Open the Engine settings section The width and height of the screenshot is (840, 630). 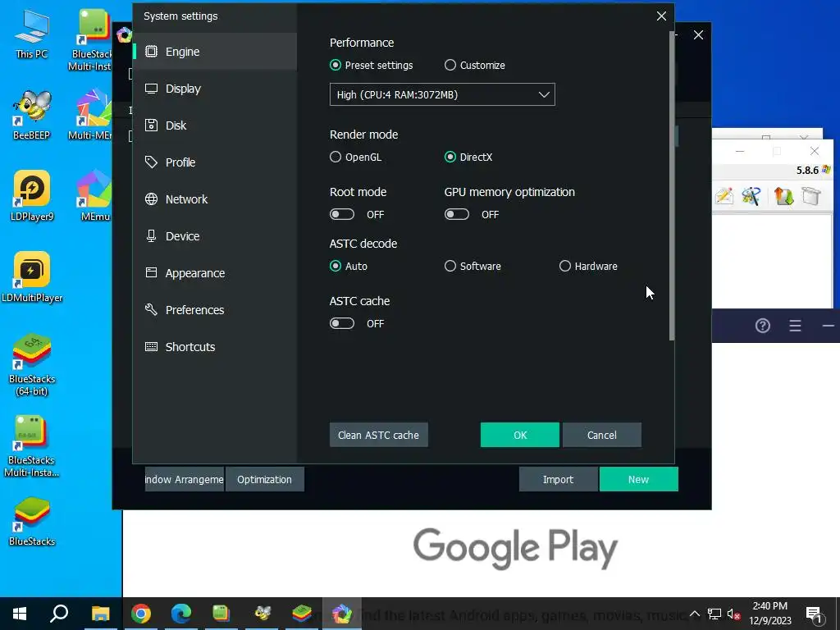(x=215, y=52)
